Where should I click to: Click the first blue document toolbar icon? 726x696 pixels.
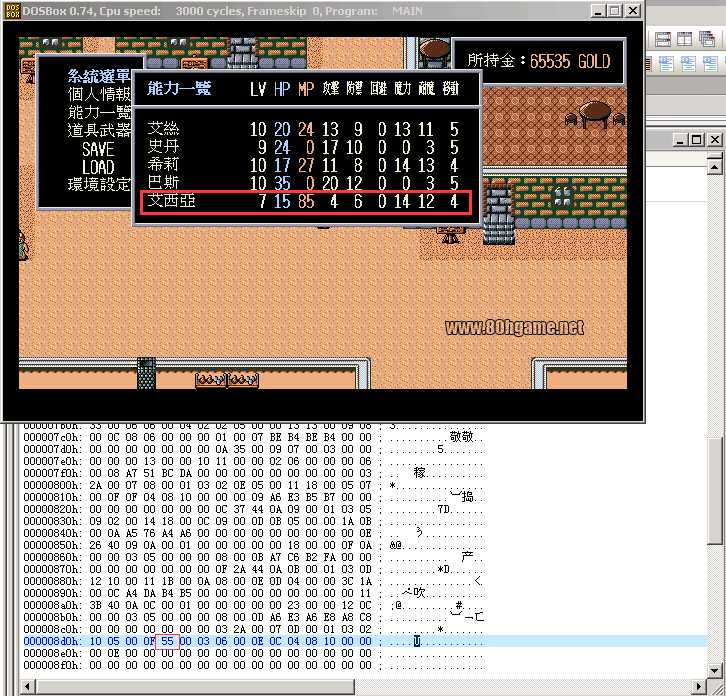click(666, 63)
